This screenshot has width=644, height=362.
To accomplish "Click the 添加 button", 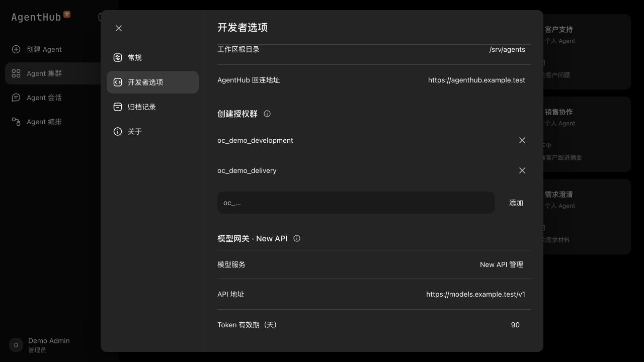I will tap(516, 203).
